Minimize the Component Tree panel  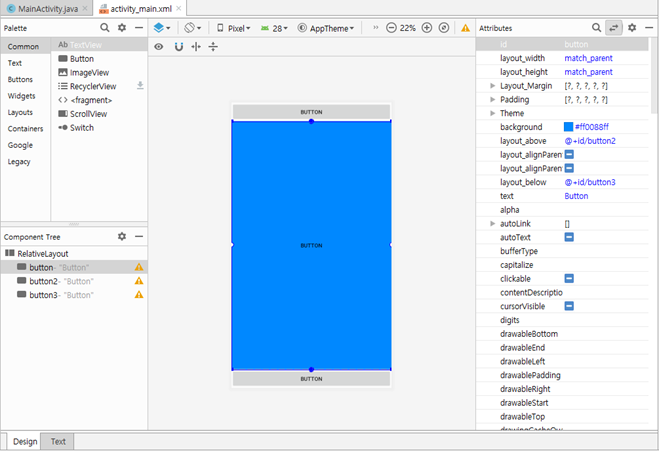point(139,237)
